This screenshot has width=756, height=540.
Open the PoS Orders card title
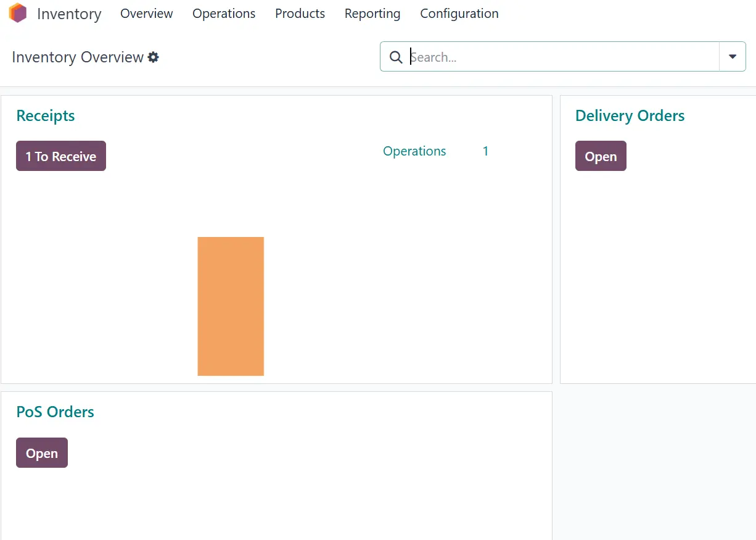pos(55,412)
